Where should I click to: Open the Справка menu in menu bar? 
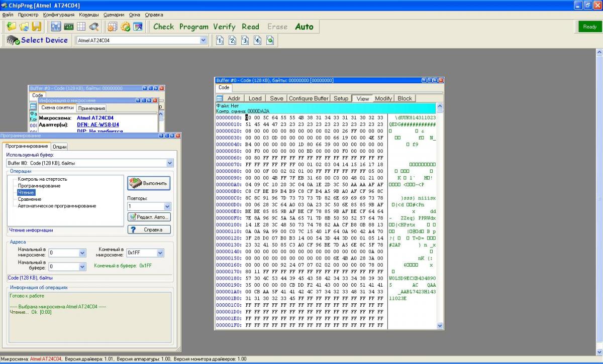click(154, 15)
